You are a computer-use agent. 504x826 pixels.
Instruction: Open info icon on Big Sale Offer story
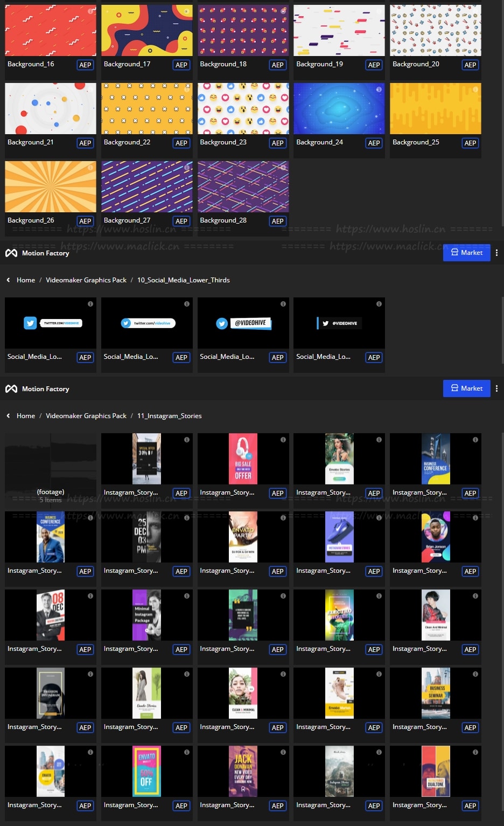(283, 440)
